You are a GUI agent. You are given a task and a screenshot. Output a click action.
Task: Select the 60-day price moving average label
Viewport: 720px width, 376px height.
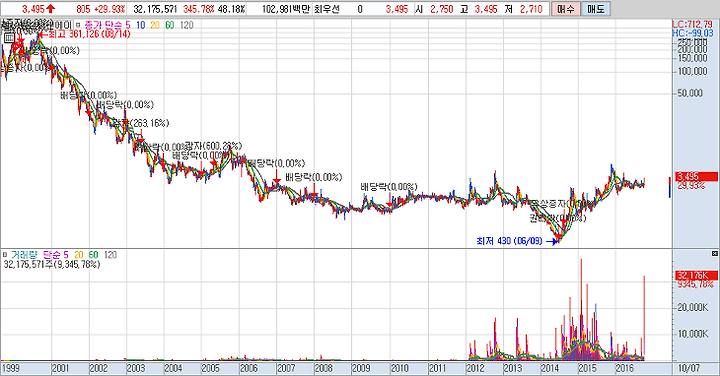(x=170, y=25)
